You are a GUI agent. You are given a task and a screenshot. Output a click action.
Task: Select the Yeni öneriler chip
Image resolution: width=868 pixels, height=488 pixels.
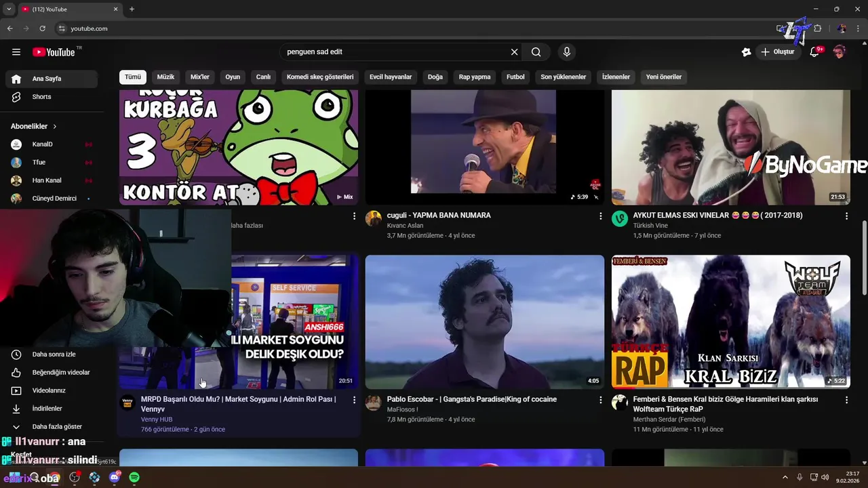click(x=664, y=77)
